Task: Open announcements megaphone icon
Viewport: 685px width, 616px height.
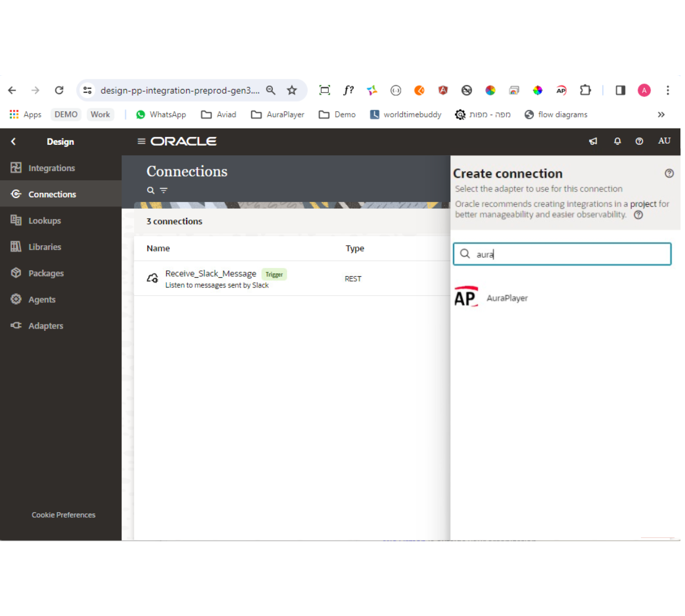Action: coord(593,141)
